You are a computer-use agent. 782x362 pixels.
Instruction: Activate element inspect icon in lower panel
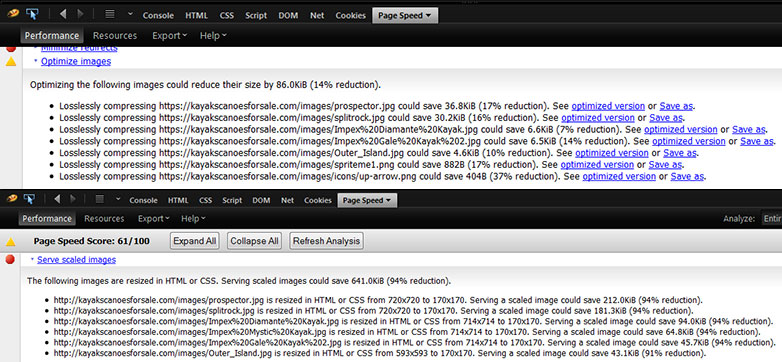(29, 199)
